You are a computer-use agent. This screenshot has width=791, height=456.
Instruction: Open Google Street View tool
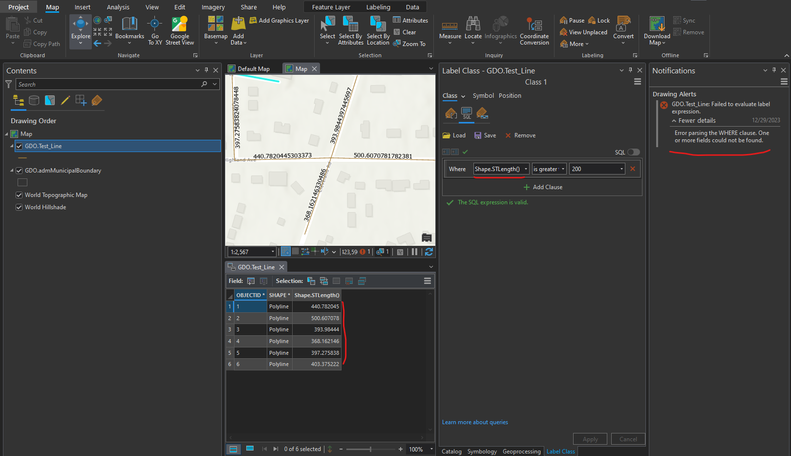(x=181, y=27)
